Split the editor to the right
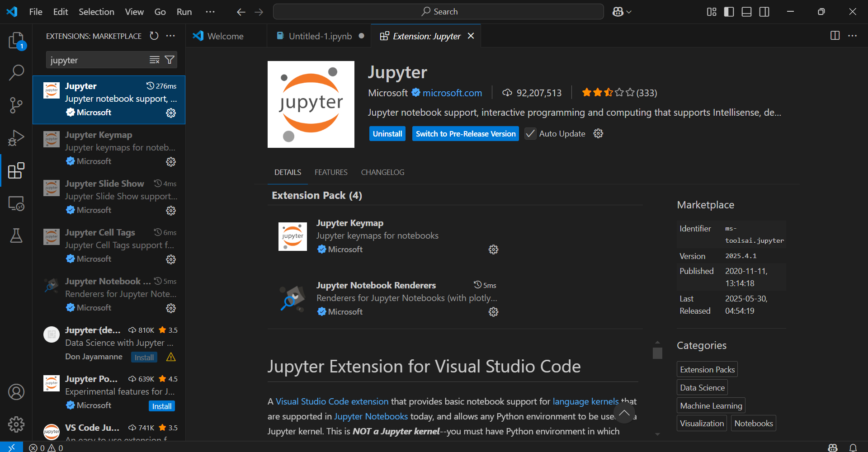Image resolution: width=868 pixels, height=452 pixels. (835, 36)
